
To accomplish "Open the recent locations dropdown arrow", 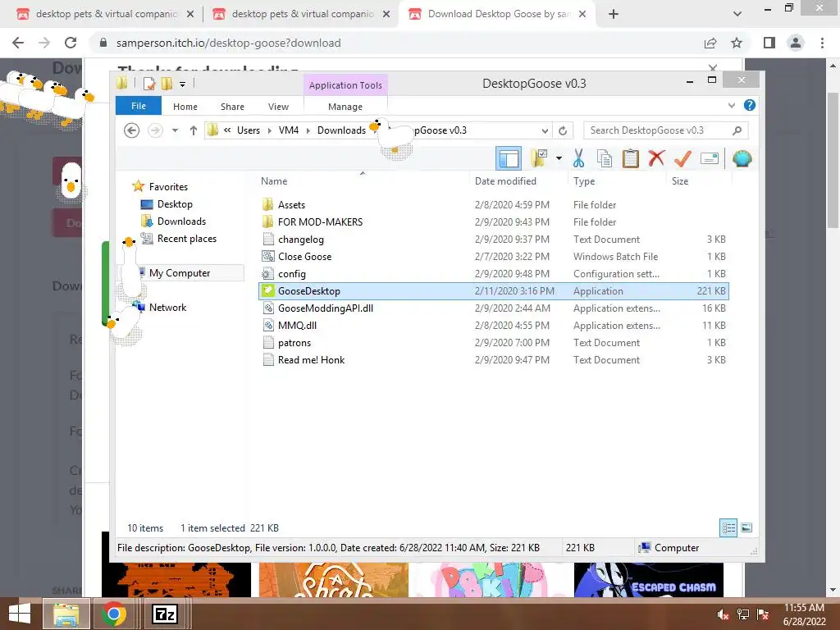I will pyautogui.click(x=175, y=130).
